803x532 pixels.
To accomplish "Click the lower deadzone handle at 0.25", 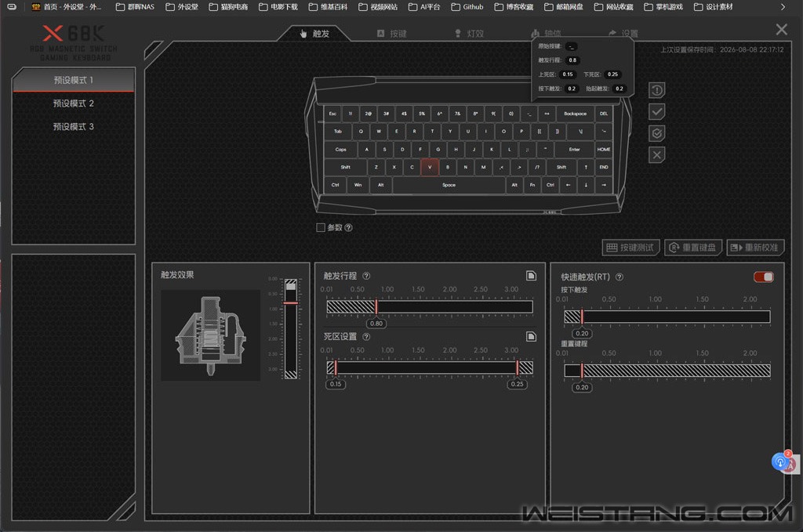I will click(518, 367).
